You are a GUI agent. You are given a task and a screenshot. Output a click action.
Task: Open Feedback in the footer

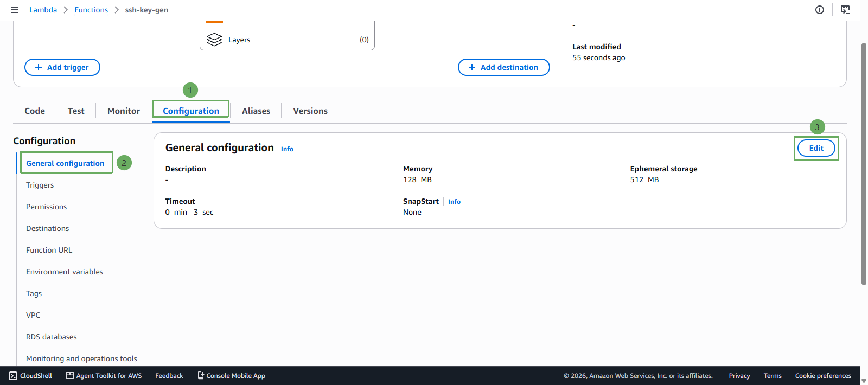[x=169, y=376]
